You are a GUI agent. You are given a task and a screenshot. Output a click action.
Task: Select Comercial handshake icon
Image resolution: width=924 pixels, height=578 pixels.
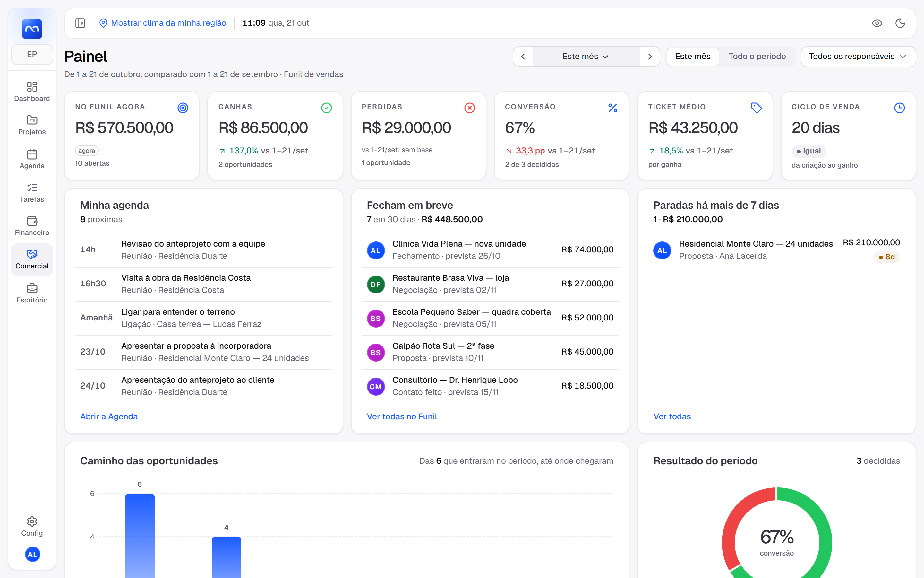[32, 259]
